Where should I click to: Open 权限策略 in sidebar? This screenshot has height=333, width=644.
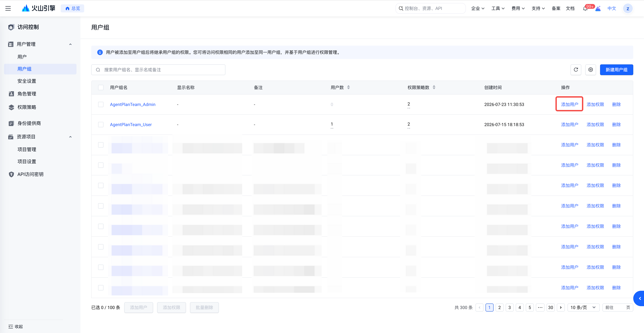click(27, 107)
